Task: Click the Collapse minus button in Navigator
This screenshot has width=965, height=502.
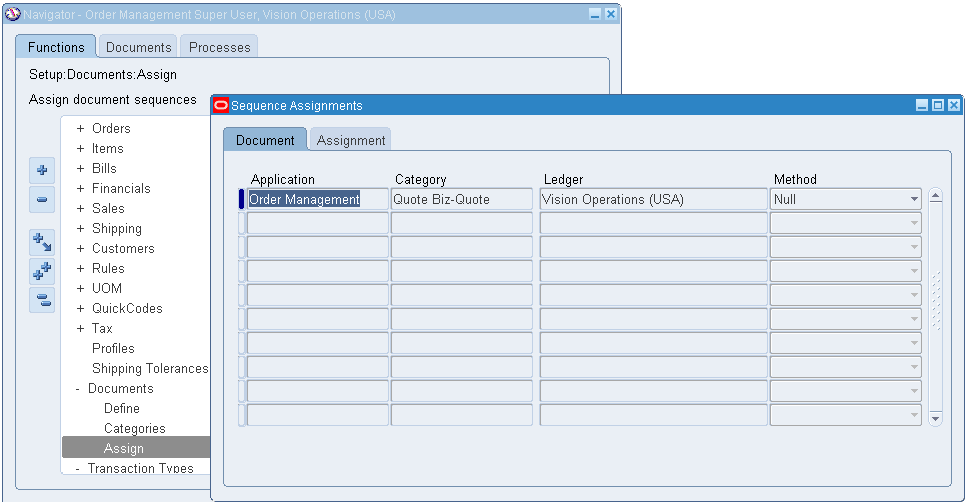Action: coord(42,199)
